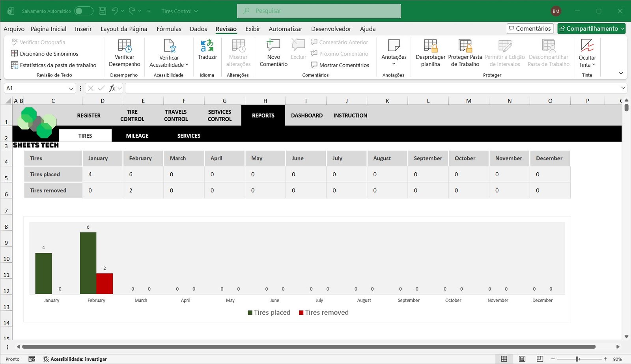Open Estatísticas da pasta de trabalho
631x364 pixels.
[58, 65]
